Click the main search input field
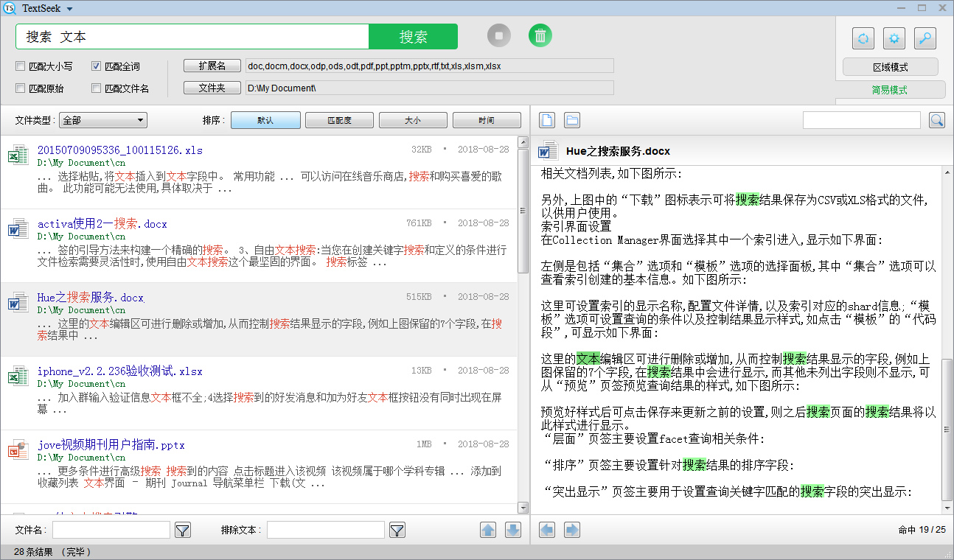This screenshot has height=560, width=954. click(x=192, y=37)
